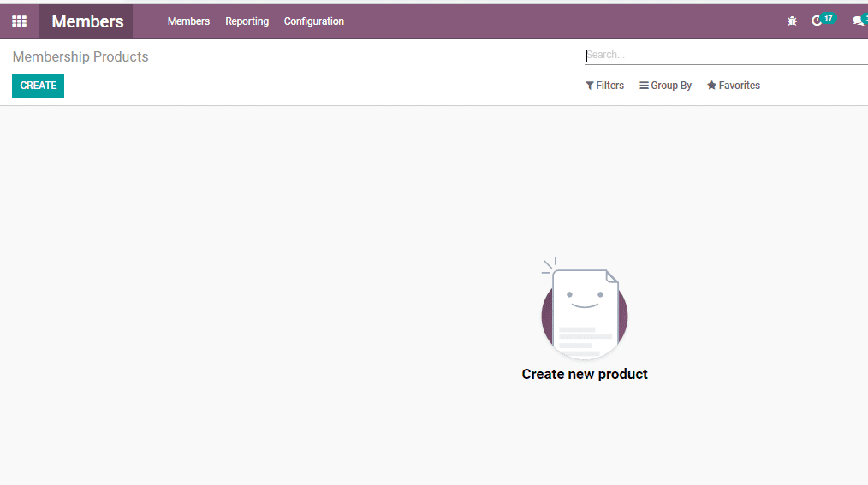Expand the Filters dropdown
The height and width of the screenshot is (485, 868).
tap(604, 86)
